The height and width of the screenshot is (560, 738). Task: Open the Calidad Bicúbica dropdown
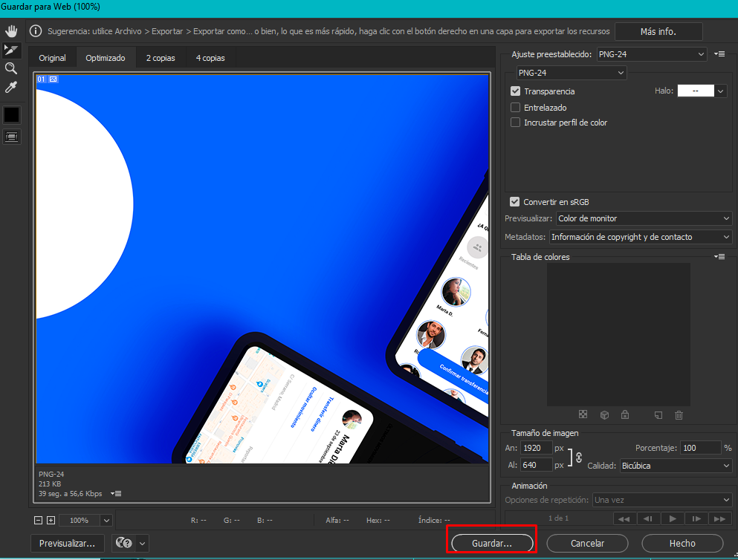676,466
